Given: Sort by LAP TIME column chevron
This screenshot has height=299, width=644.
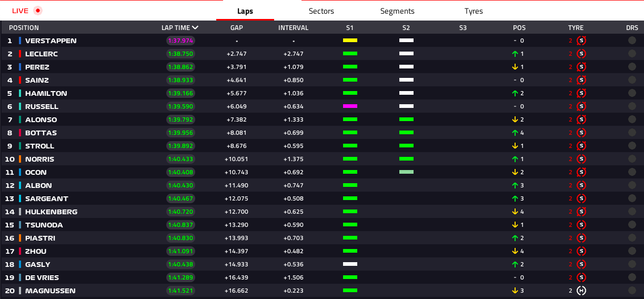Looking at the screenshot, I should [x=196, y=27].
